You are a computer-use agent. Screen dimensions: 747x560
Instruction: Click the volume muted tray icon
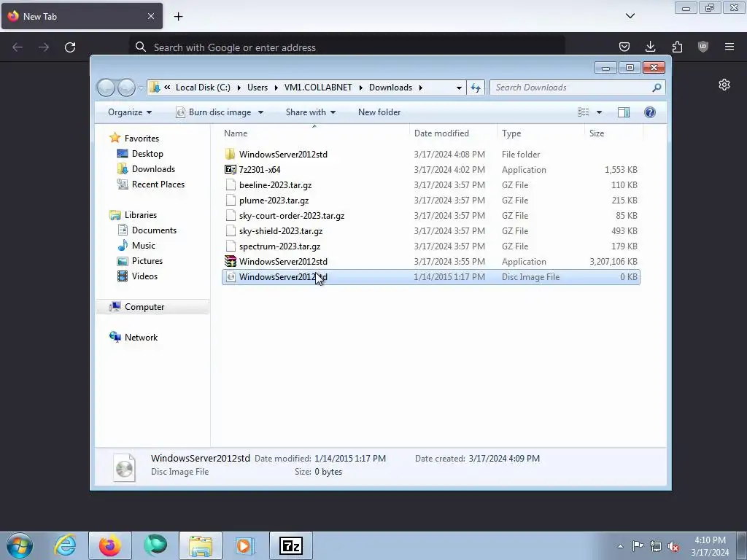pos(673,546)
